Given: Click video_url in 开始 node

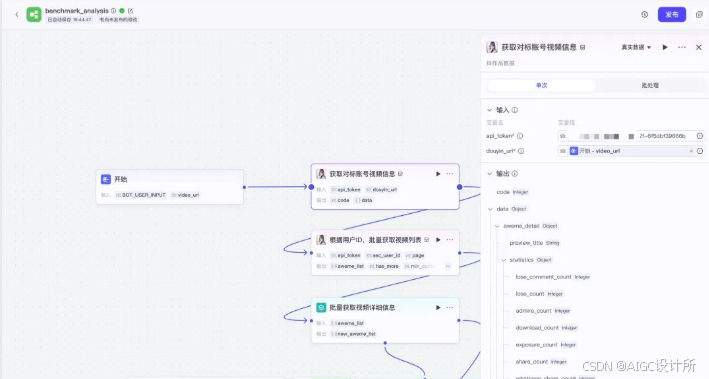Looking at the screenshot, I should pyautogui.click(x=185, y=195).
